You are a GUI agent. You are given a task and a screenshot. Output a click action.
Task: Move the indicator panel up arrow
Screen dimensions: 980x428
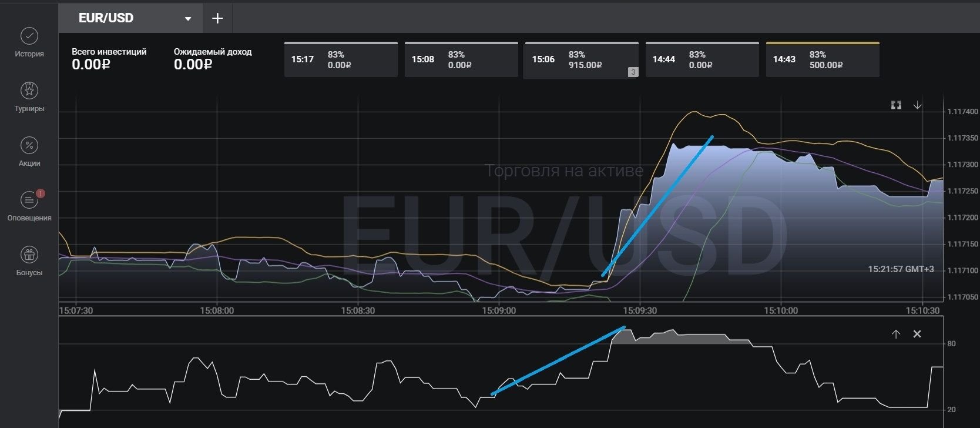pos(896,334)
